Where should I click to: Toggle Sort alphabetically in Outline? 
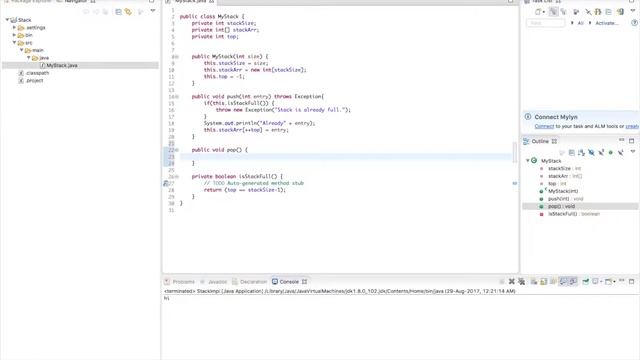(581, 153)
